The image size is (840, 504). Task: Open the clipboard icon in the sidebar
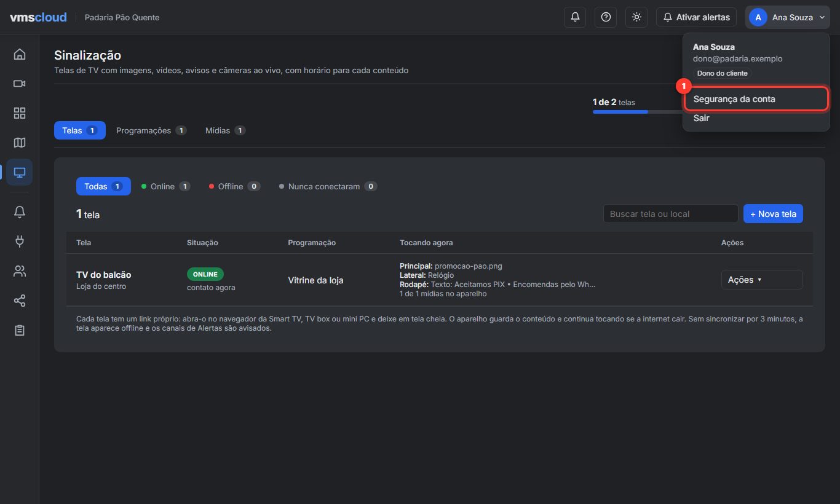click(x=20, y=330)
